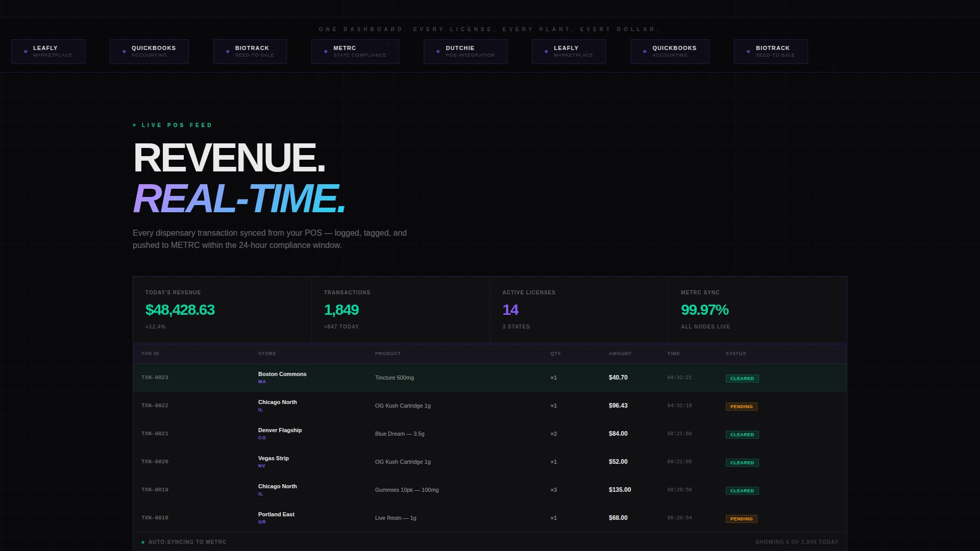Toggle the PENDING badge for Portland East
Viewport: 980px width, 551px height.
pyautogui.click(x=742, y=518)
